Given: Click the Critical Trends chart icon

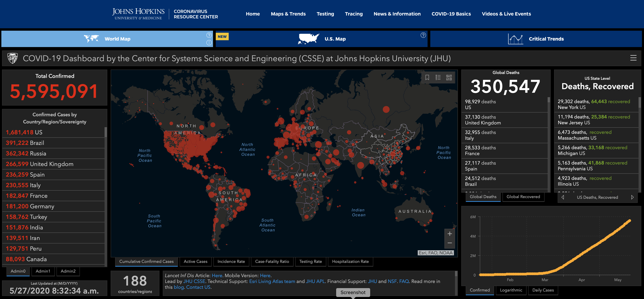Looking at the screenshot, I should pyautogui.click(x=515, y=39).
